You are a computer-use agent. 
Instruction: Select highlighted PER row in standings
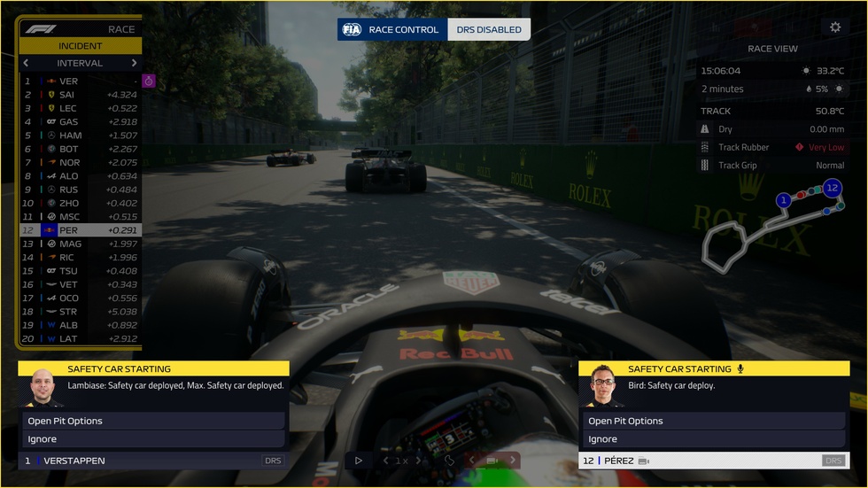pyautogui.click(x=81, y=230)
